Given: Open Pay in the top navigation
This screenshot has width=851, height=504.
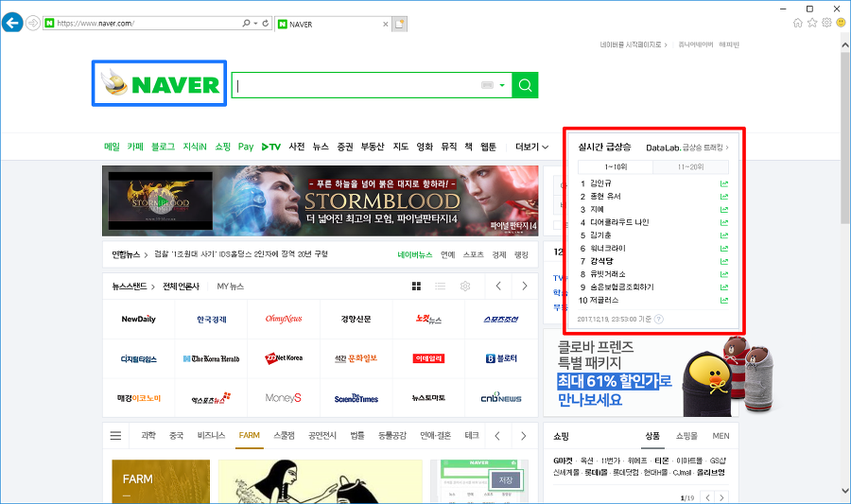Looking at the screenshot, I should point(246,147).
